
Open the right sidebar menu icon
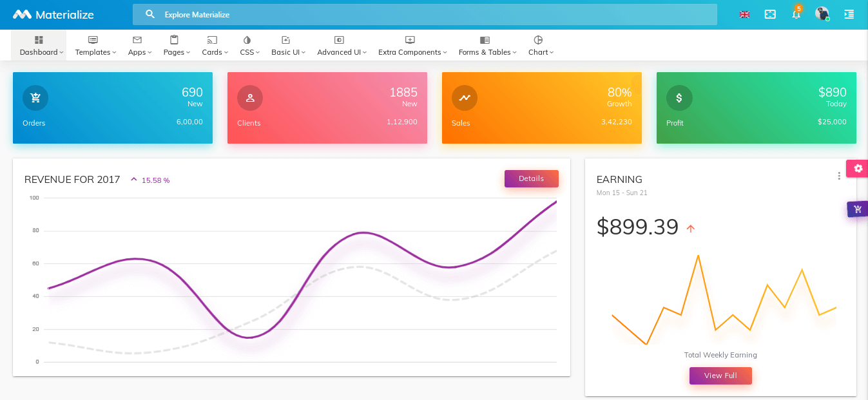tap(849, 14)
